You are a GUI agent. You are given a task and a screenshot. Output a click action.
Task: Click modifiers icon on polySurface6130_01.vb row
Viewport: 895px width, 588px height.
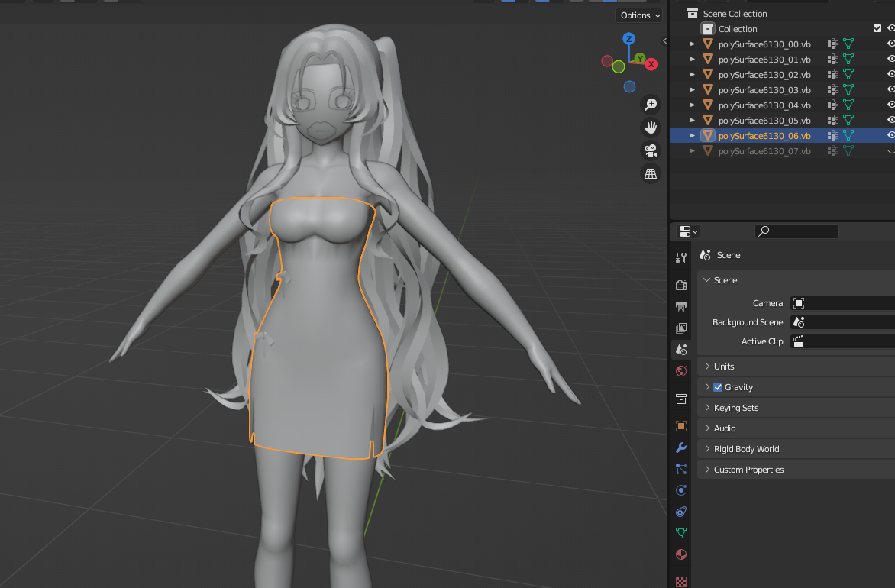833,60
